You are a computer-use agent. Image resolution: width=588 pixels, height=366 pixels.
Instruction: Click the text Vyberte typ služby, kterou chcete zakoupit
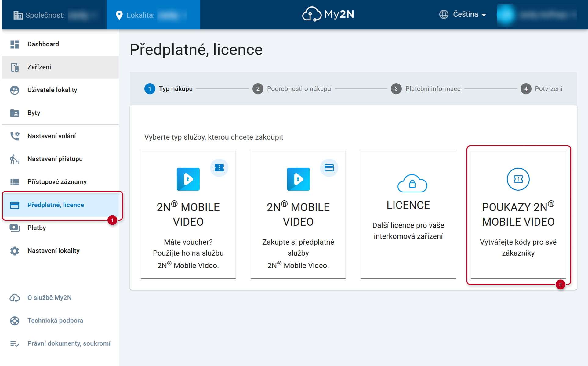coord(214,137)
